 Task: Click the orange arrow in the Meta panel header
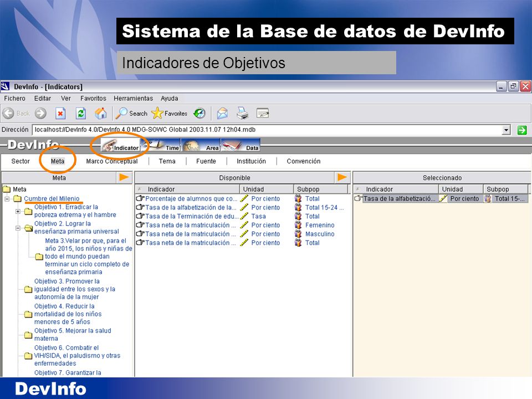pyautogui.click(x=124, y=177)
